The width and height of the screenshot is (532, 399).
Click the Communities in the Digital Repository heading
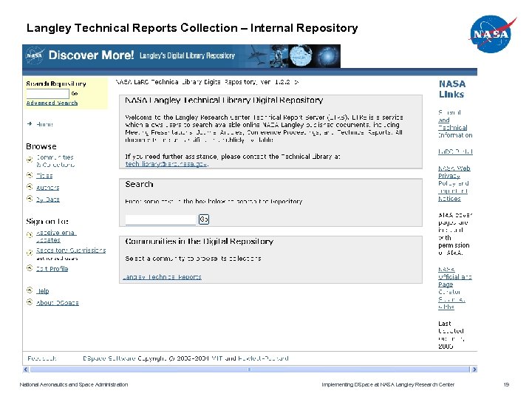[199, 241]
